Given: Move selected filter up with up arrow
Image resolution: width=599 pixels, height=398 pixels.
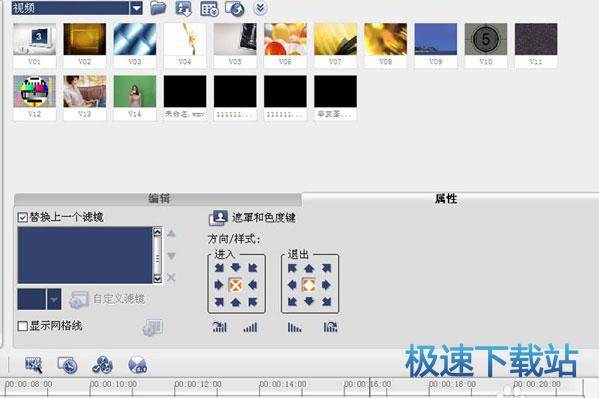Looking at the screenshot, I should [172, 233].
